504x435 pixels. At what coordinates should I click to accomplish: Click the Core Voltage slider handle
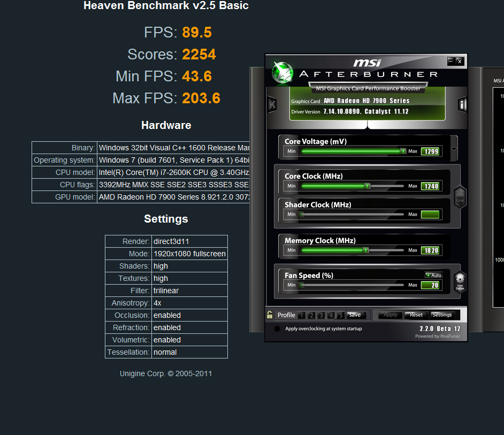[403, 151]
